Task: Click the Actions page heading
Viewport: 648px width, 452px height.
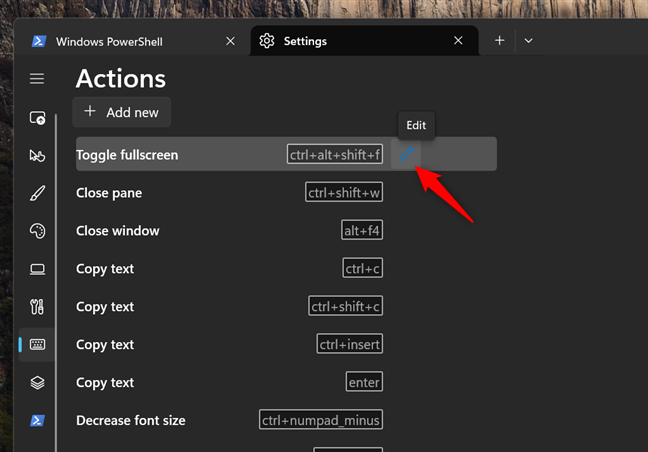Action: (121, 78)
